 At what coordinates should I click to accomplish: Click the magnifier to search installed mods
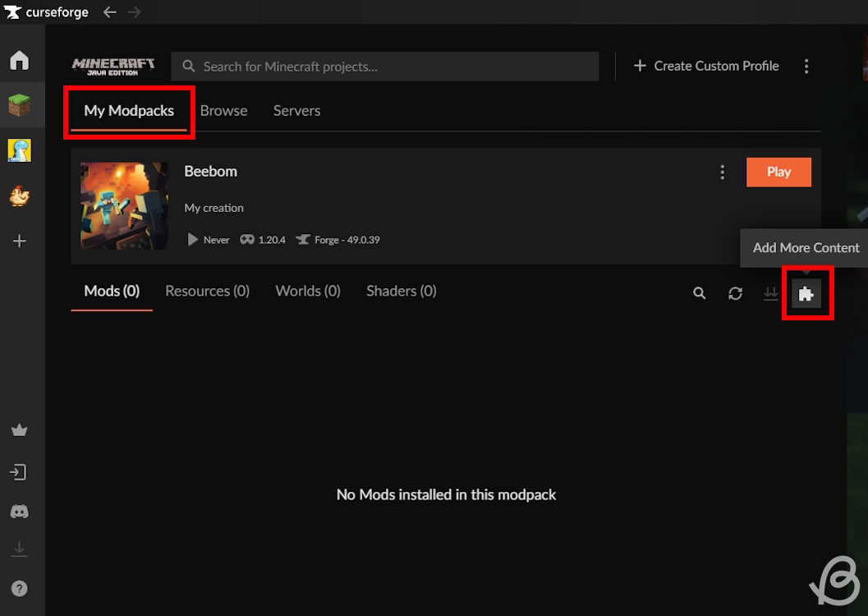pyautogui.click(x=699, y=292)
